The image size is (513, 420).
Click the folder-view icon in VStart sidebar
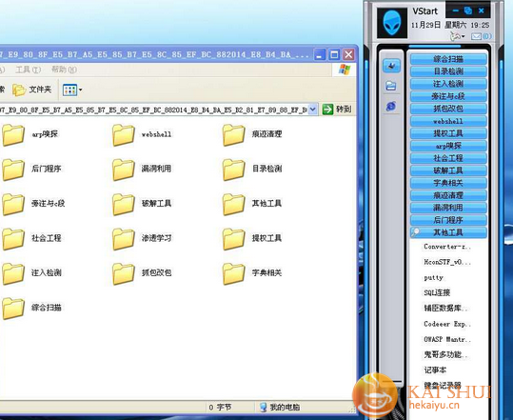(391, 86)
